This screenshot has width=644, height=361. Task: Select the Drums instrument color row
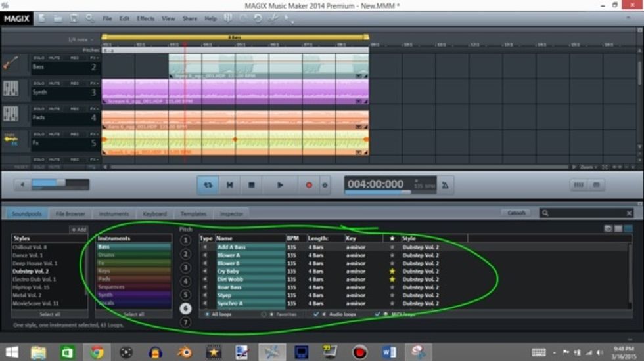134,255
